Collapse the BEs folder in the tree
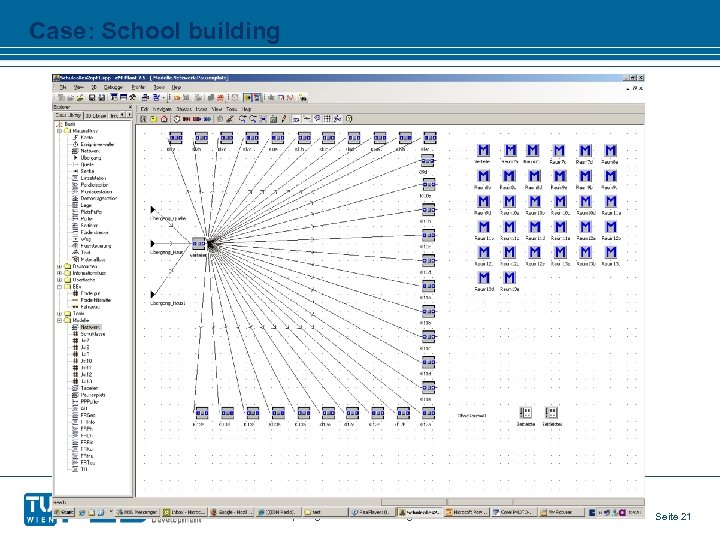Screen dimensions: 720x540 point(59,287)
